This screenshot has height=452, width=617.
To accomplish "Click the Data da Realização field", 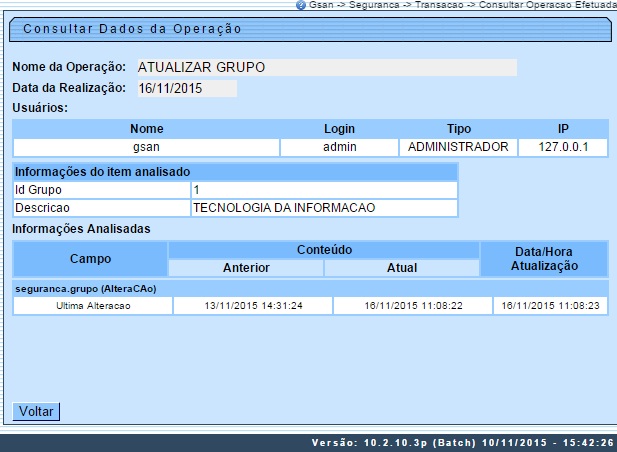I will 184,88.
